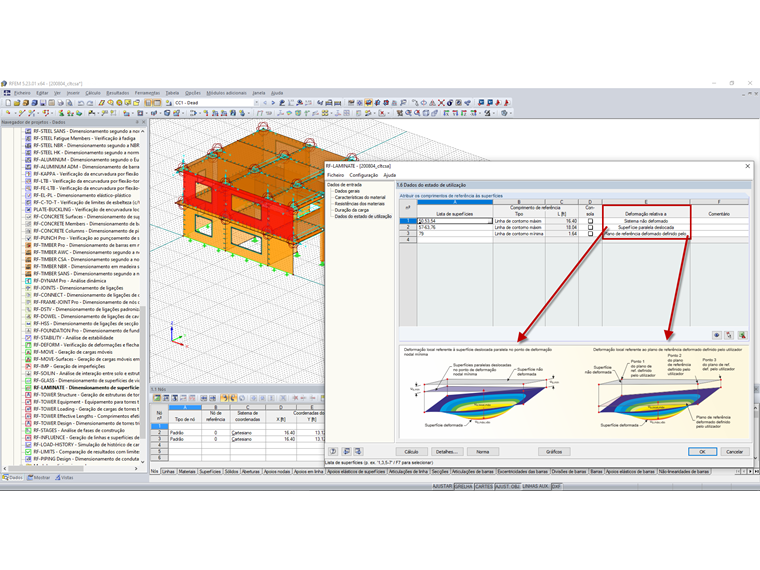Open the Ficheiro menu in main window
This screenshot has height=570, width=760.
point(22,93)
